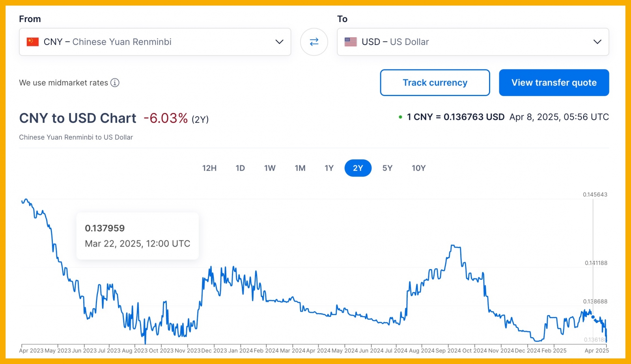Click the Chinese flag icon
Image resolution: width=631 pixels, height=364 pixels.
click(x=32, y=42)
